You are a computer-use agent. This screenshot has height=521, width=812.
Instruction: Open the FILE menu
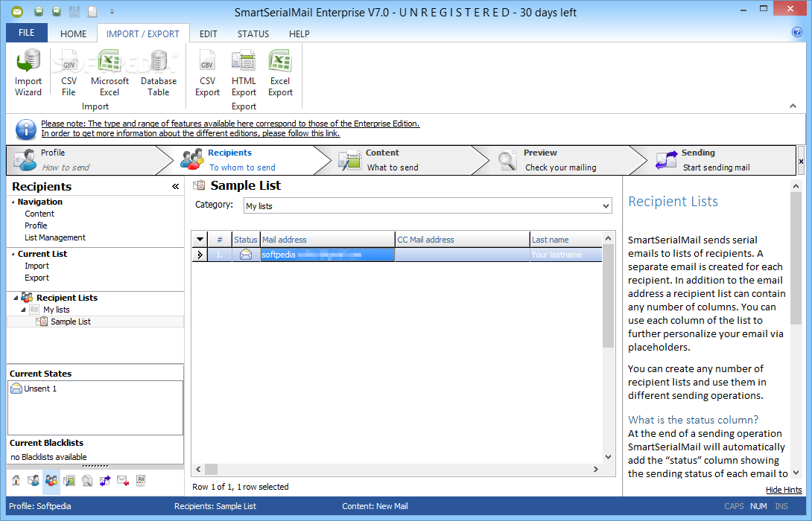point(26,33)
